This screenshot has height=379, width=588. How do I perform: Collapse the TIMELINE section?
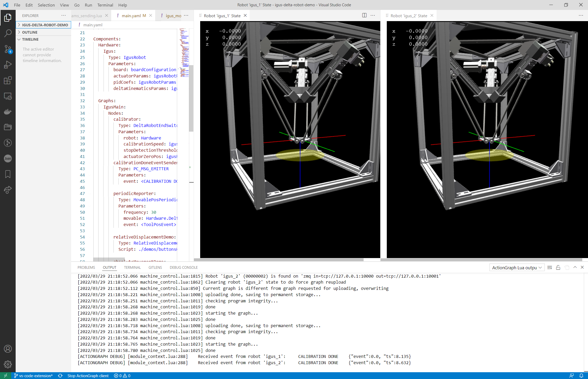pyautogui.click(x=43, y=39)
